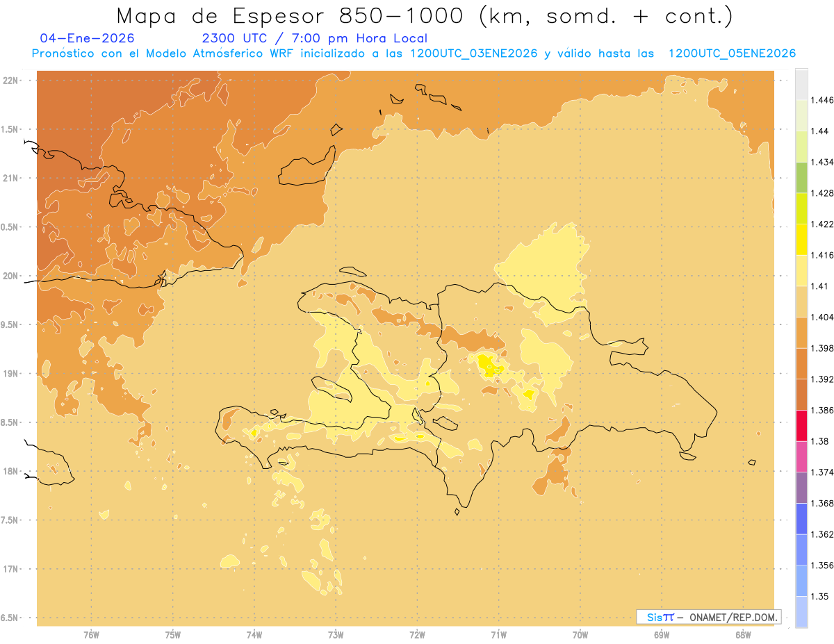Click the colorbar value "1.392"

[x=822, y=379]
